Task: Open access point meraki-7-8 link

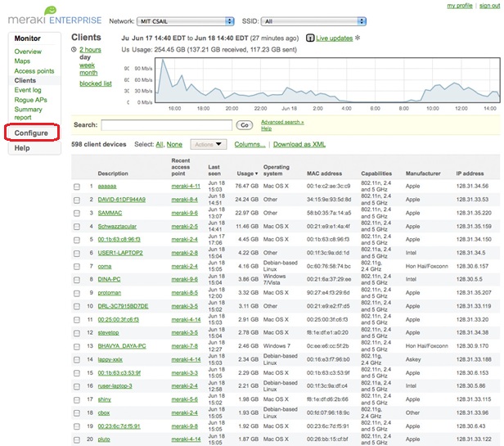Action: [185, 346]
